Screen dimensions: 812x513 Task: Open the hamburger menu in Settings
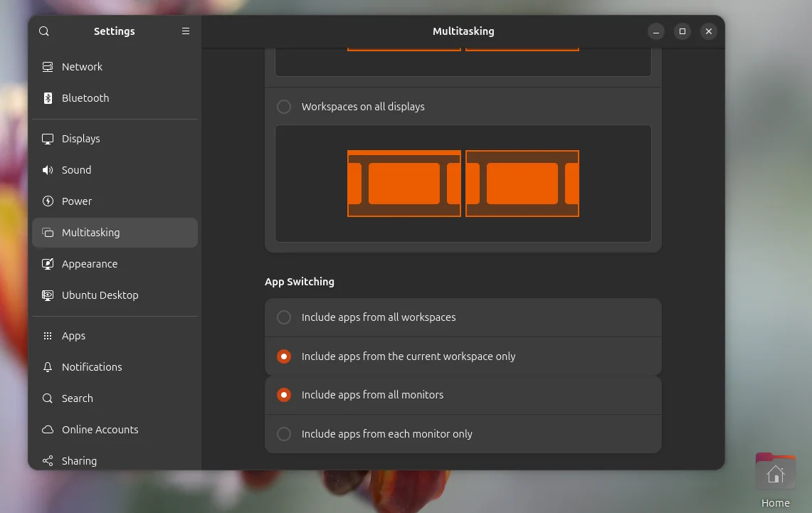(x=185, y=31)
